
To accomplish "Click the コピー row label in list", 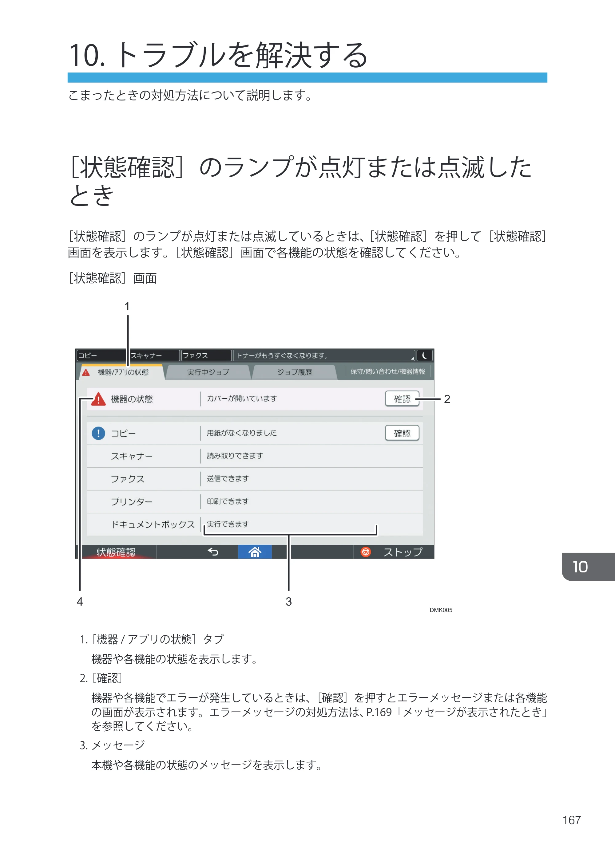I will (123, 433).
